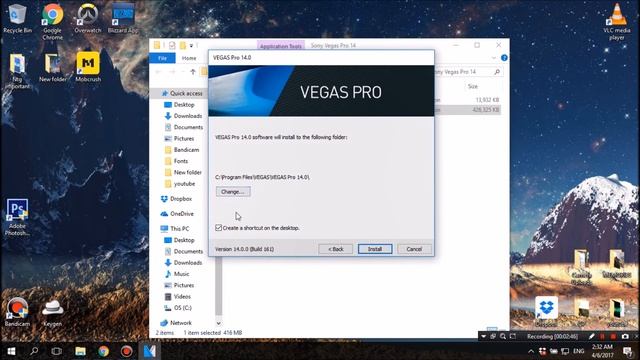Open the Fonts folder in sidebar

click(176, 161)
